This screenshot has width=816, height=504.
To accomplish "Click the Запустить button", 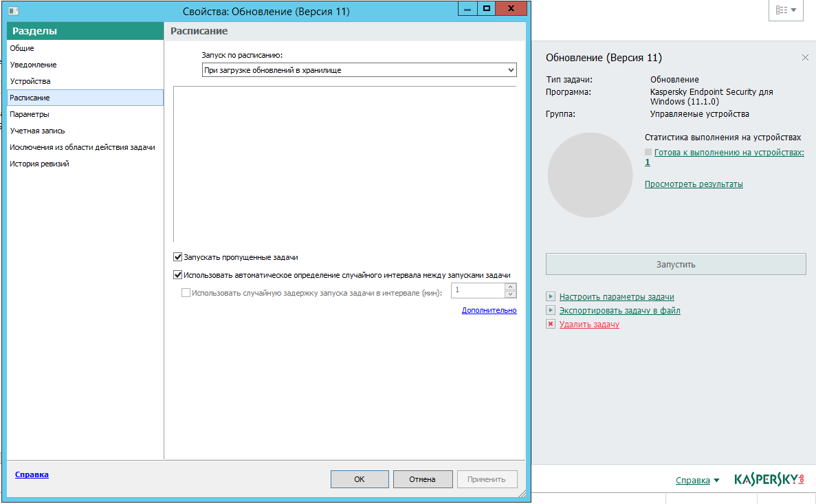I will coord(676,265).
